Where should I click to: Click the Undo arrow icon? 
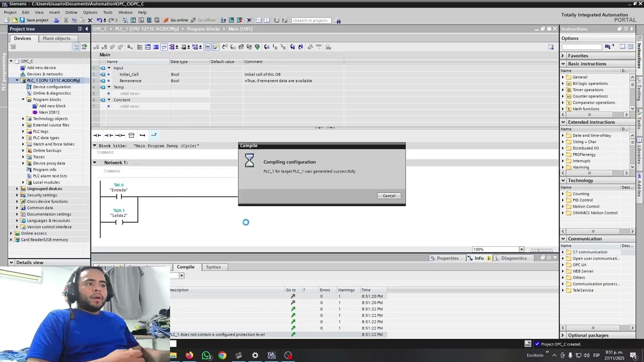99,20
